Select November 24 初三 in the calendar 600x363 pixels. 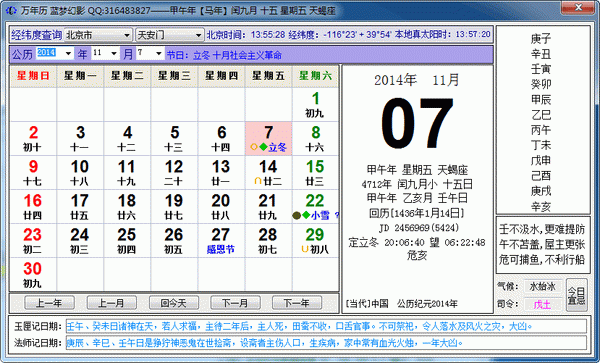tap(80, 241)
